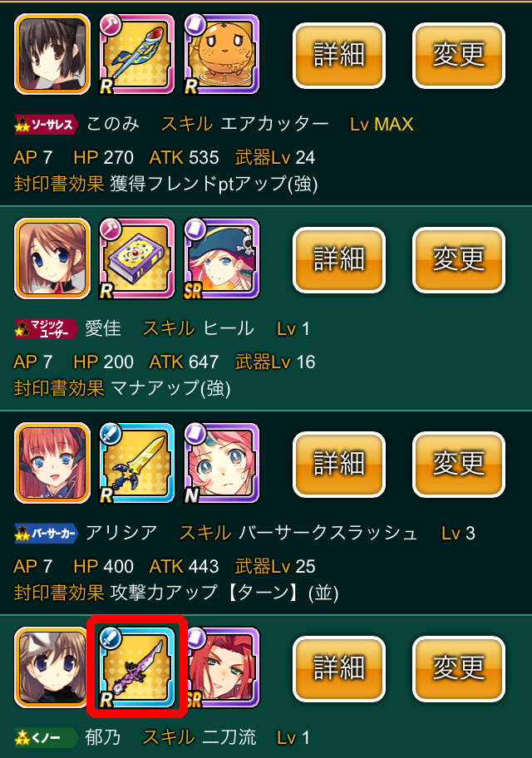Tap the purple spellbook weapon icon
The image size is (532, 758).
pos(137,258)
